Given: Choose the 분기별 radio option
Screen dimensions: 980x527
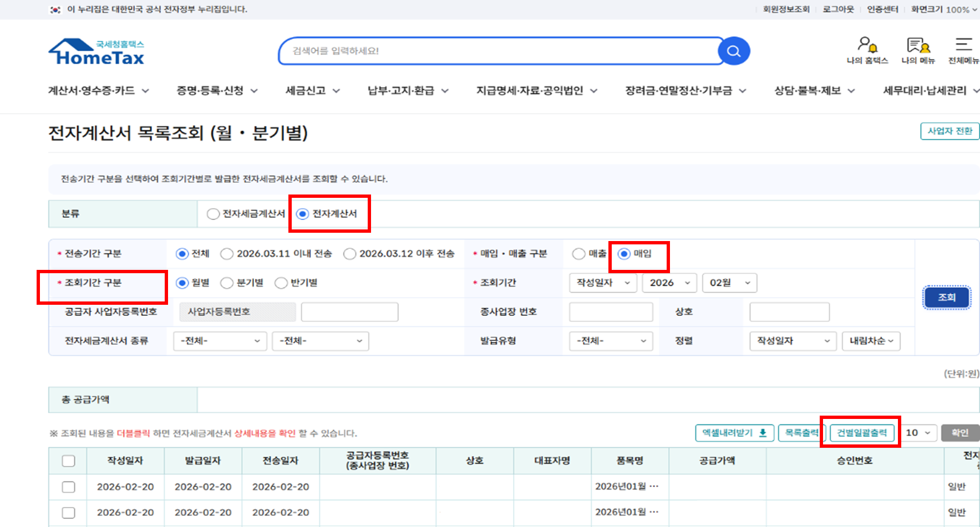Looking at the screenshot, I should pos(227,283).
